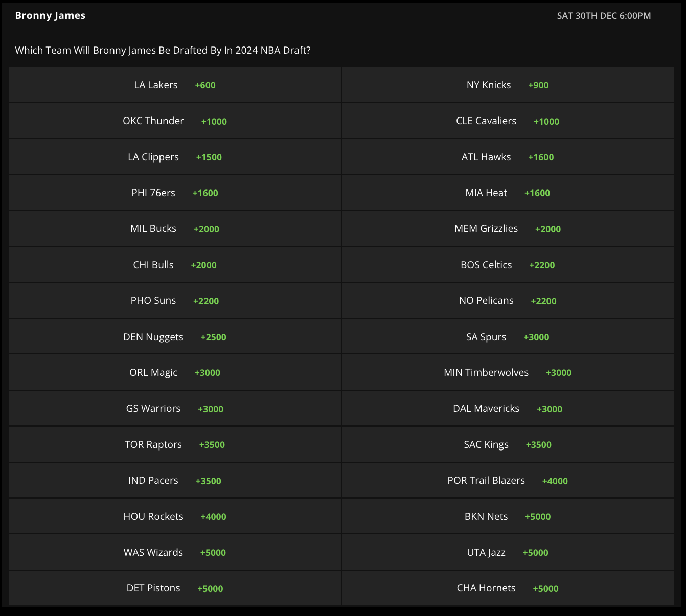Click the SAT 30TH DEC 6:00PM date
Screen dimensions: 686x616
pos(604,16)
